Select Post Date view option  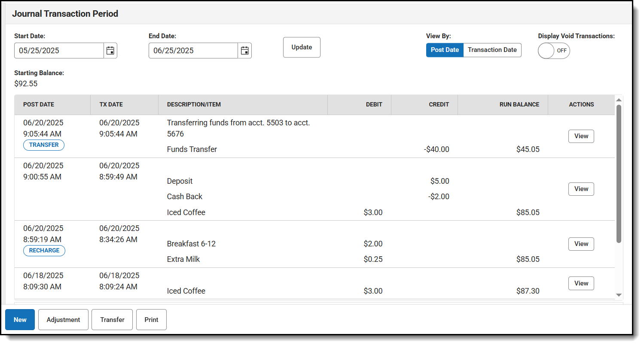pos(445,50)
